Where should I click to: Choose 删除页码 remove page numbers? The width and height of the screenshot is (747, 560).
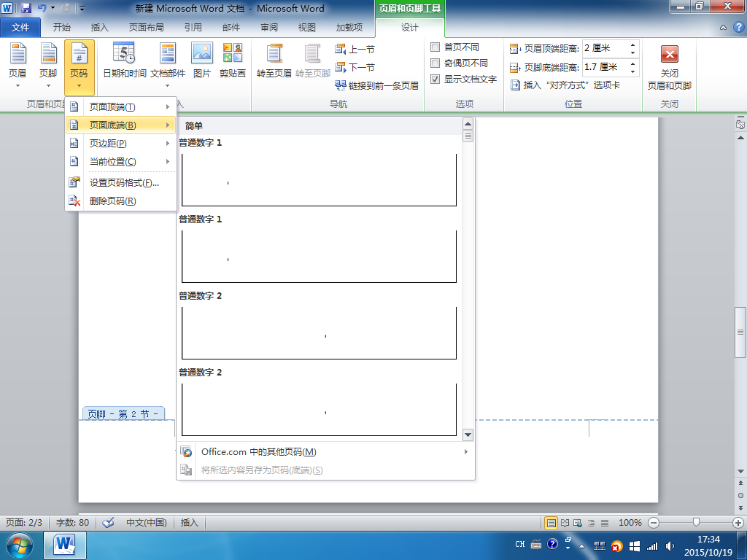[x=121, y=201]
